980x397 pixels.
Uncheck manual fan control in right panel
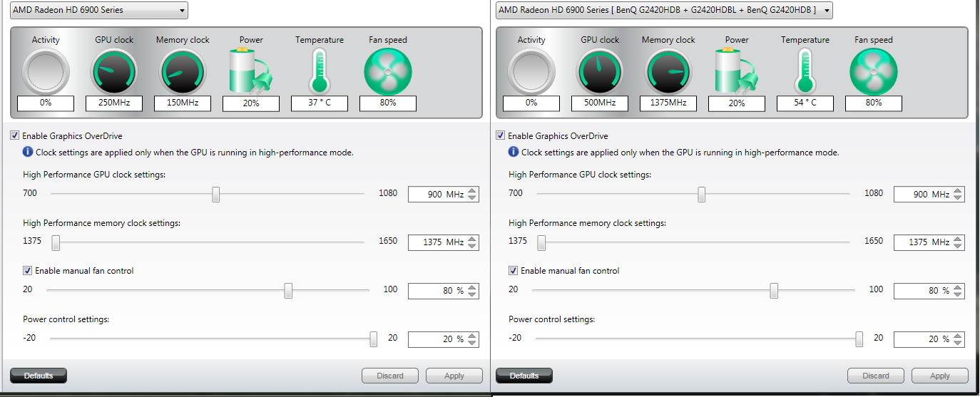(x=513, y=271)
